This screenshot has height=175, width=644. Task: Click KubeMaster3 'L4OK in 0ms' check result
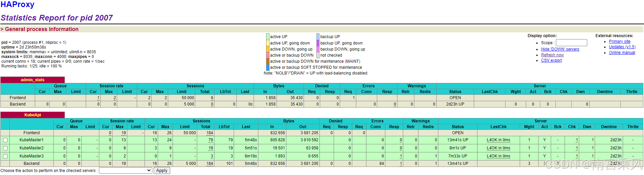click(498, 156)
